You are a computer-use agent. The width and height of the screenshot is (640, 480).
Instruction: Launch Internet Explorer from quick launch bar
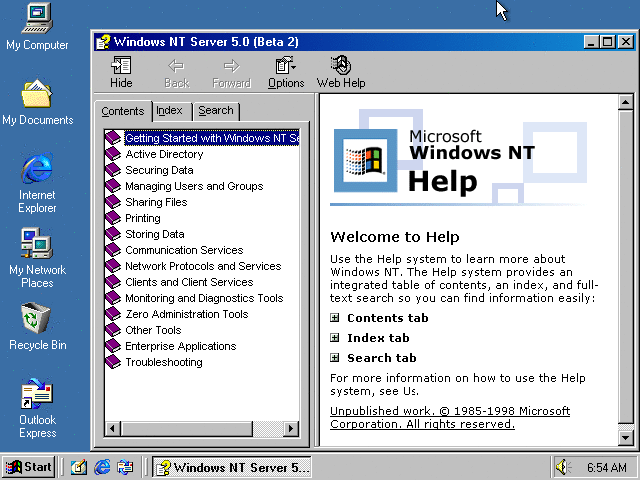[102, 467]
